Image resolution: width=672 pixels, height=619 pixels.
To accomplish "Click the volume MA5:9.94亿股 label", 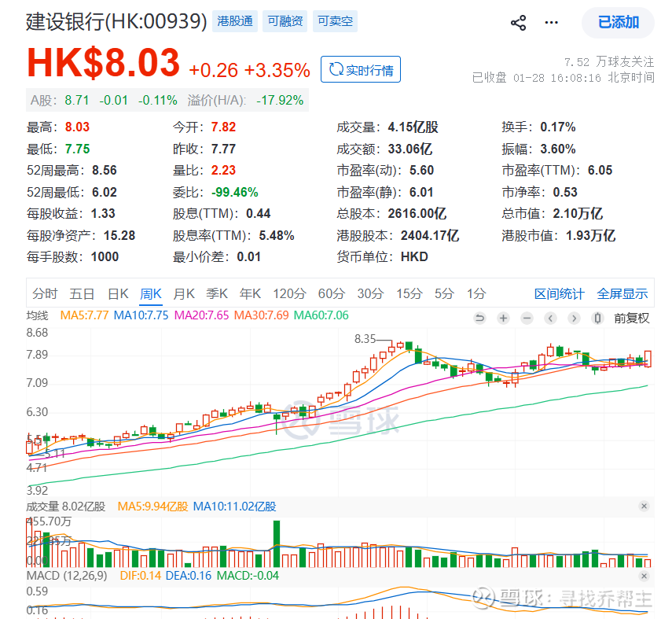I will (x=153, y=507).
